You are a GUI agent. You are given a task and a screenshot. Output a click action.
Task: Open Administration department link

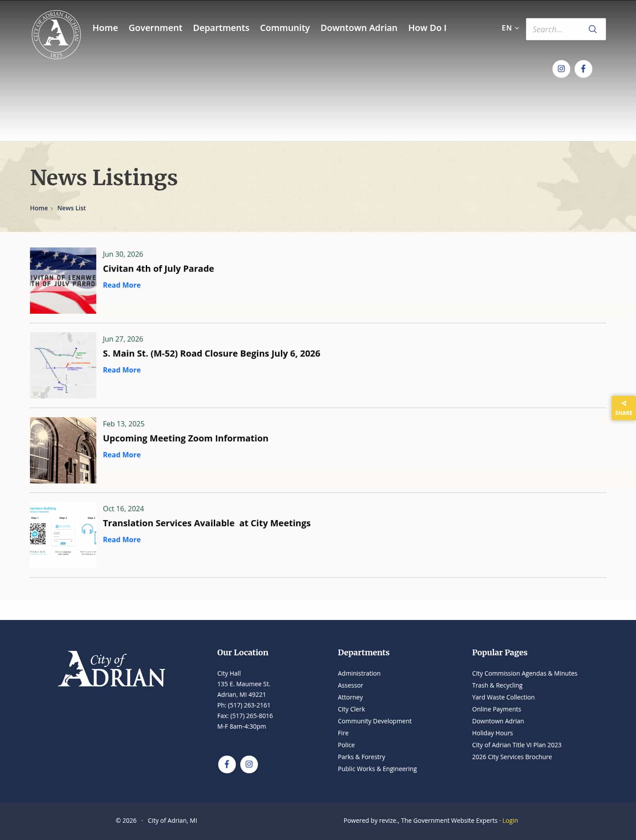tap(359, 673)
